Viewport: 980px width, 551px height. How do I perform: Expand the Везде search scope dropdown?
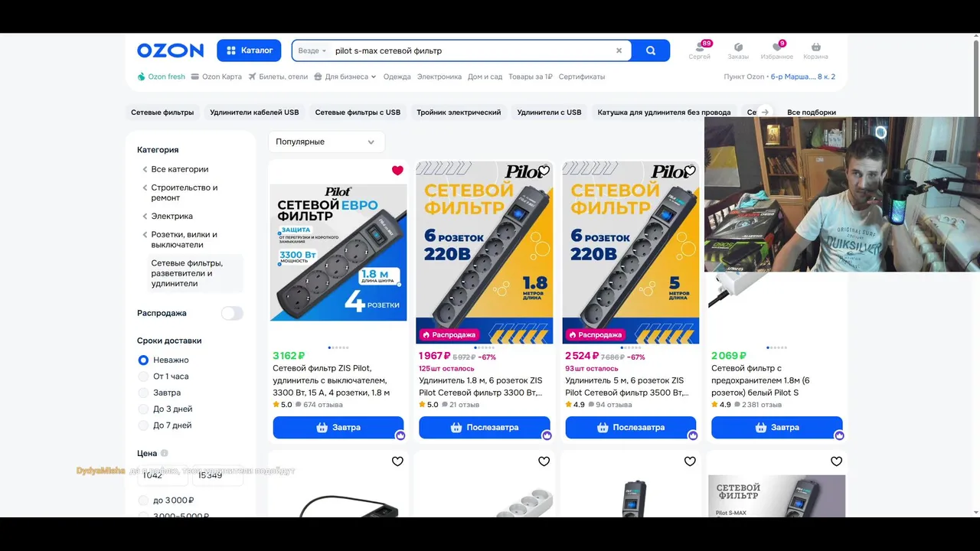pyautogui.click(x=312, y=51)
